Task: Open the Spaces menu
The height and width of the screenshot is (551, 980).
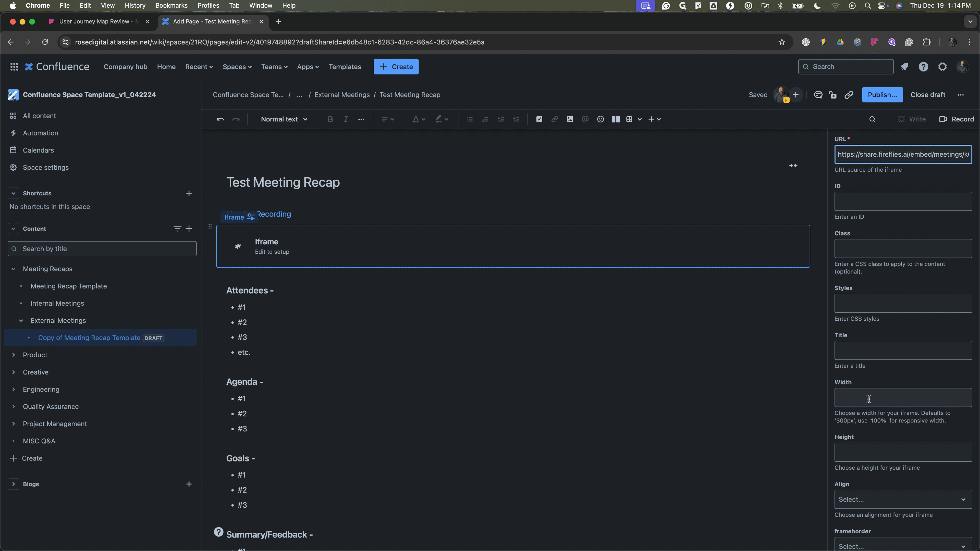Action: (237, 67)
